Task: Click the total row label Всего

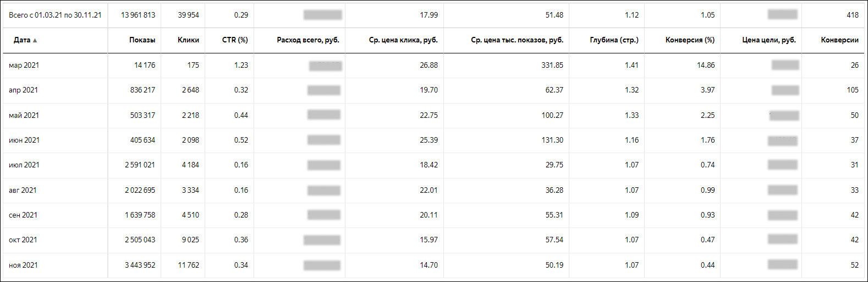Action: 55,15
